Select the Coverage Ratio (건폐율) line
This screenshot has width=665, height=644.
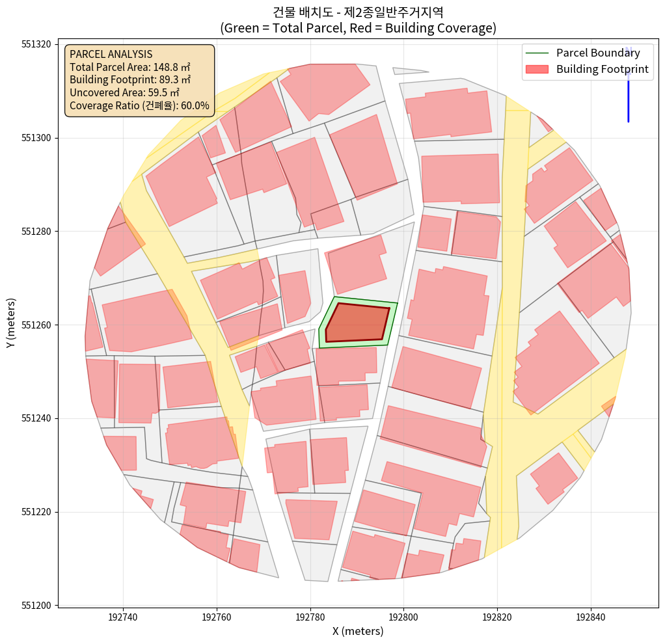[139, 106]
